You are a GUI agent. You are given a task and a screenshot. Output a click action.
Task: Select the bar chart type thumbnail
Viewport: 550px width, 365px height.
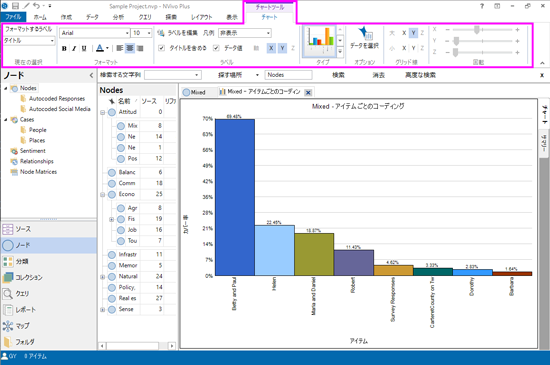(x=320, y=41)
